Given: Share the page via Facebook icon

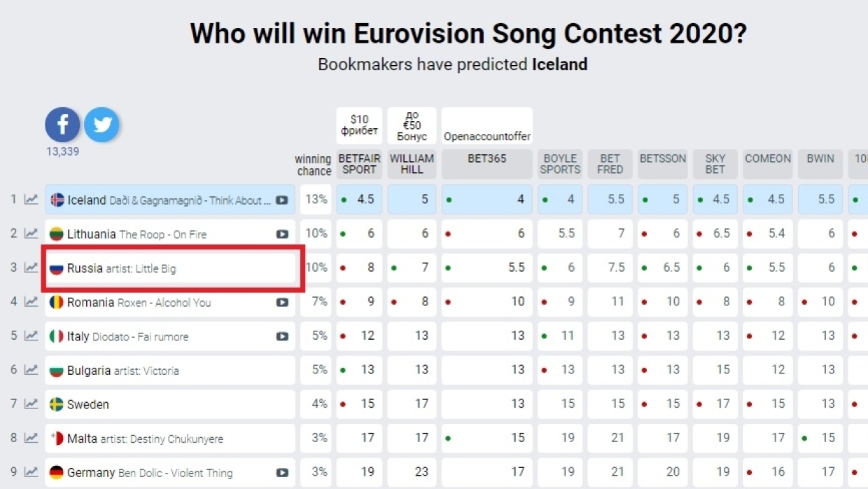Looking at the screenshot, I should 63,125.
